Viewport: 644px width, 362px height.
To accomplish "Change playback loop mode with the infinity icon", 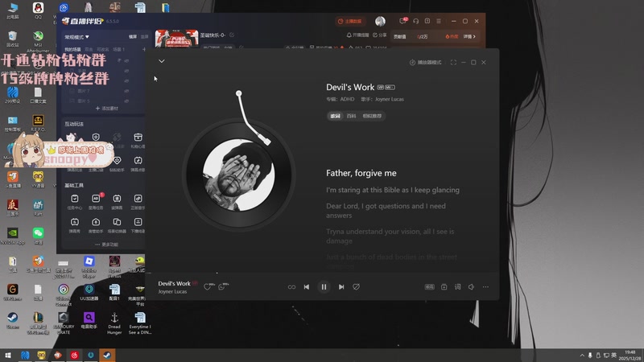I will click(x=291, y=287).
